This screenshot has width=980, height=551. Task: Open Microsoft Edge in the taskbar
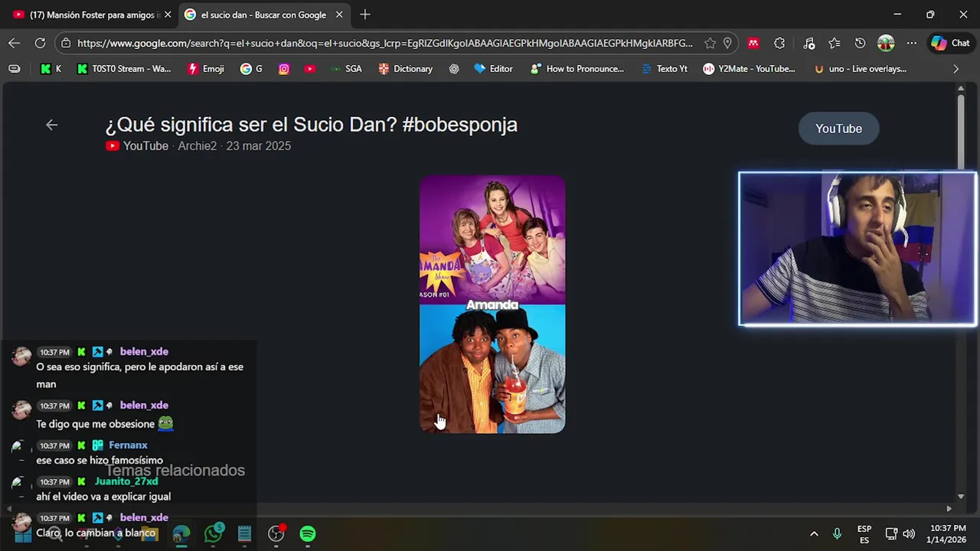coord(181,533)
